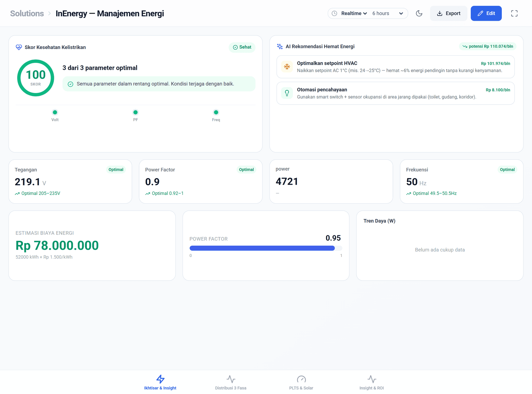This screenshot has height=394, width=532.
Task: Click the blue Edit button
Action: [x=486, y=13]
